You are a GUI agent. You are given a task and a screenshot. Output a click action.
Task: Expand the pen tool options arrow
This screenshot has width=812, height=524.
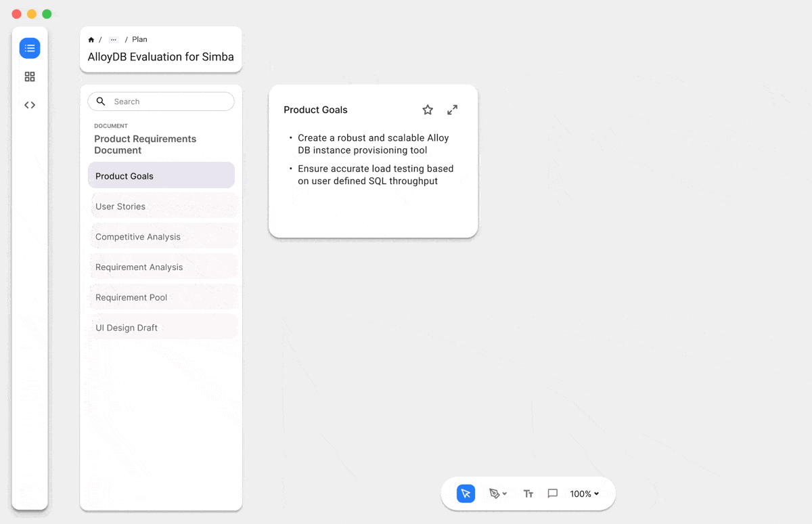click(505, 494)
